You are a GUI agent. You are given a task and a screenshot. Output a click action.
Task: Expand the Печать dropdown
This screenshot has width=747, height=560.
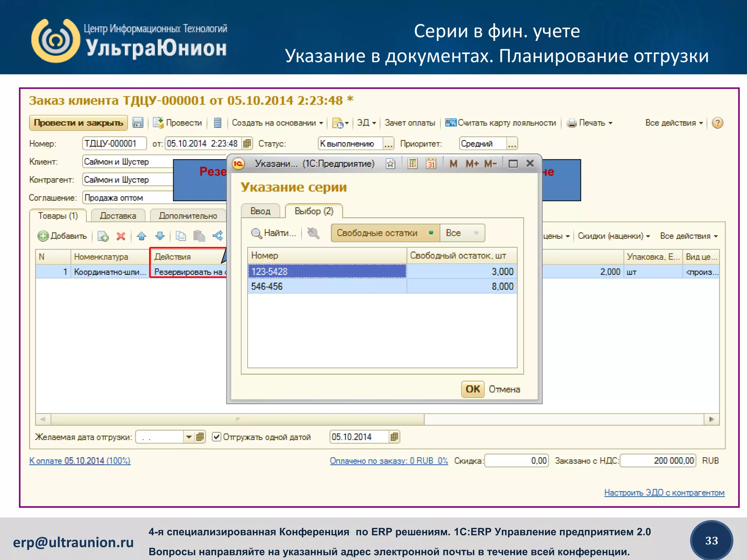click(x=589, y=123)
